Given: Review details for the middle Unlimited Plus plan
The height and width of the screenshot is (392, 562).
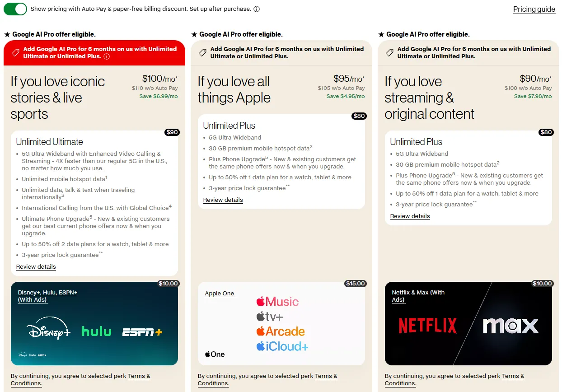Looking at the screenshot, I should pos(223,200).
